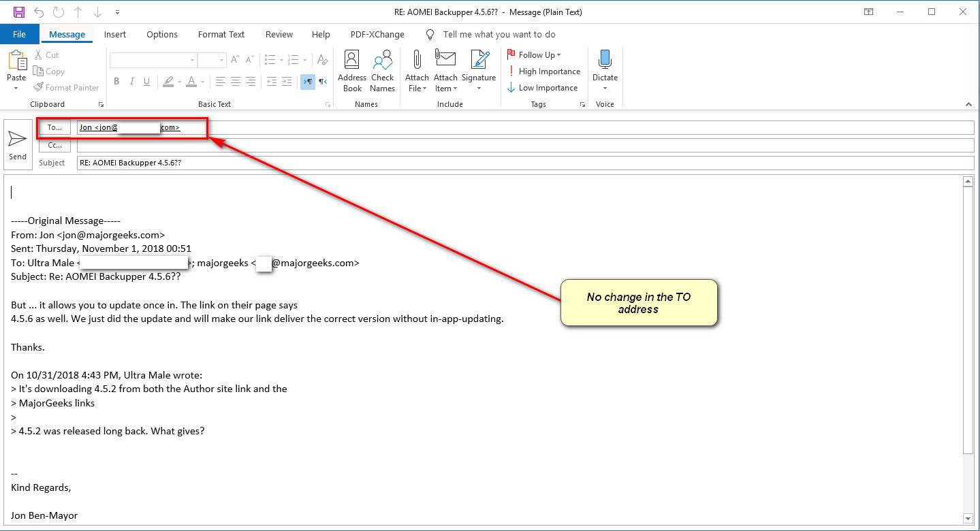Open the Clipboard group dialog launcher
980x531 pixels.
[101, 105]
